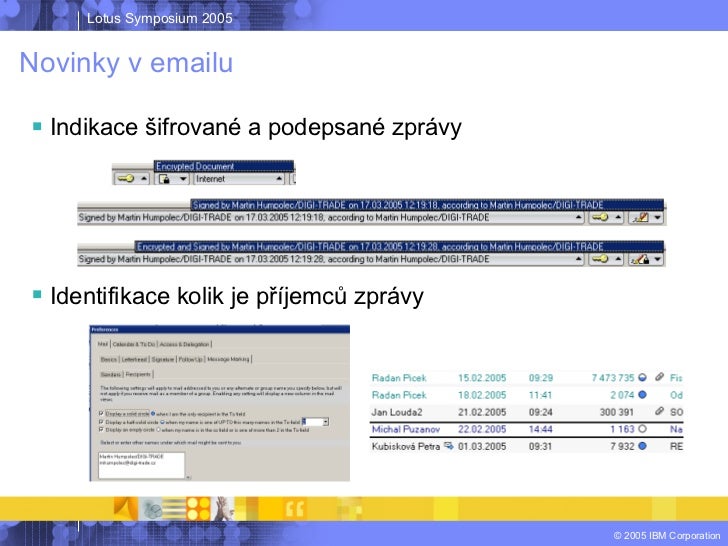The height and width of the screenshot is (546, 728).
Task: Expand the message history arrow in the 12:19:18 bar
Action: pyautogui.click(x=578, y=217)
